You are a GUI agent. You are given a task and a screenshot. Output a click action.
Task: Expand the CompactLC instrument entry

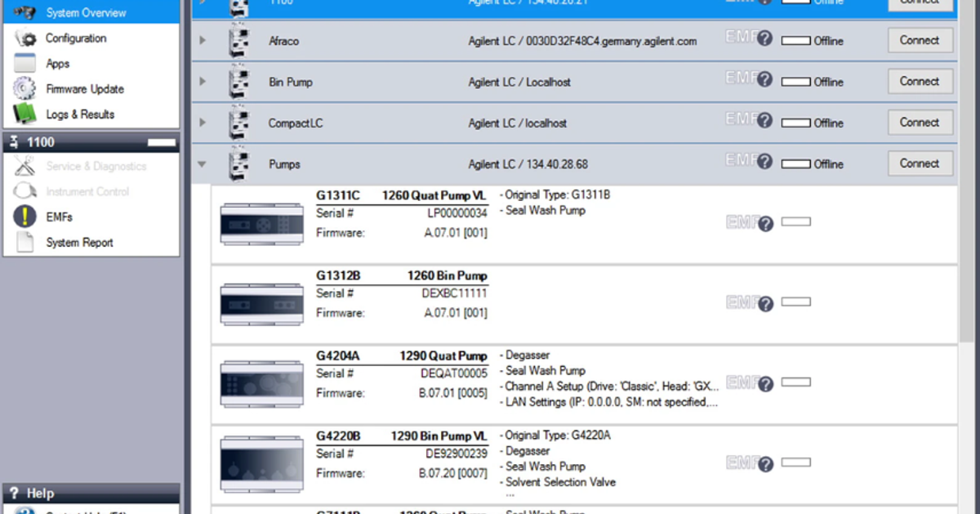[201, 123]
